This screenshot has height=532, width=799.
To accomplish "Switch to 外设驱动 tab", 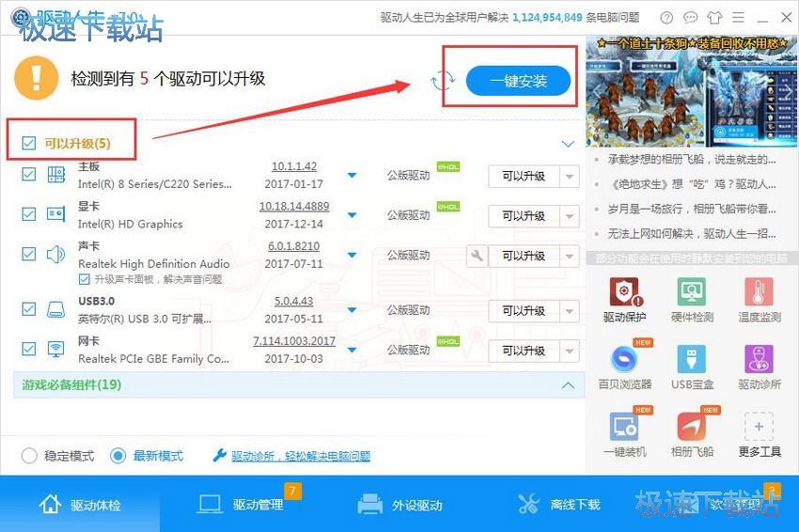I will (400, 505).
